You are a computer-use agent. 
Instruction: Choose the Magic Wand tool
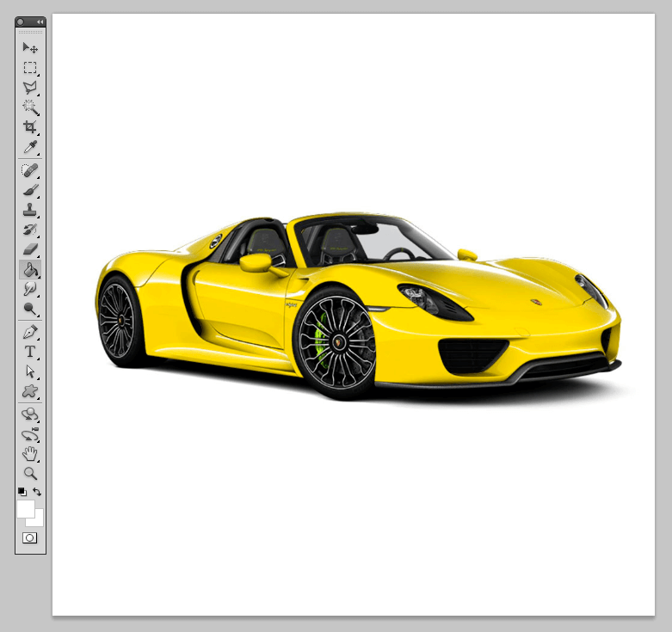point(30,107)
